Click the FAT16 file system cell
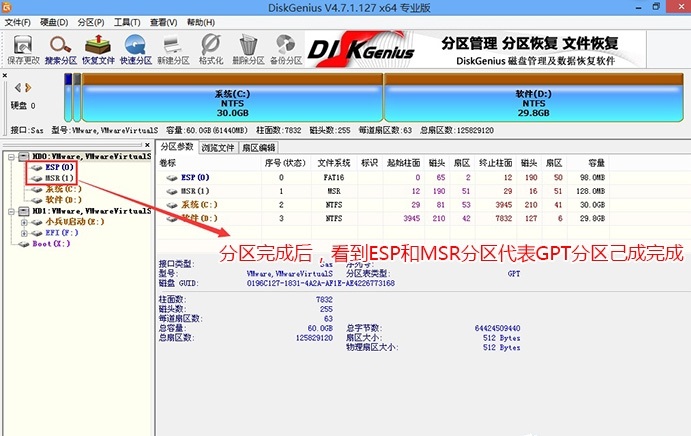This screenshot has width=691, height=436. coord(334,178)
